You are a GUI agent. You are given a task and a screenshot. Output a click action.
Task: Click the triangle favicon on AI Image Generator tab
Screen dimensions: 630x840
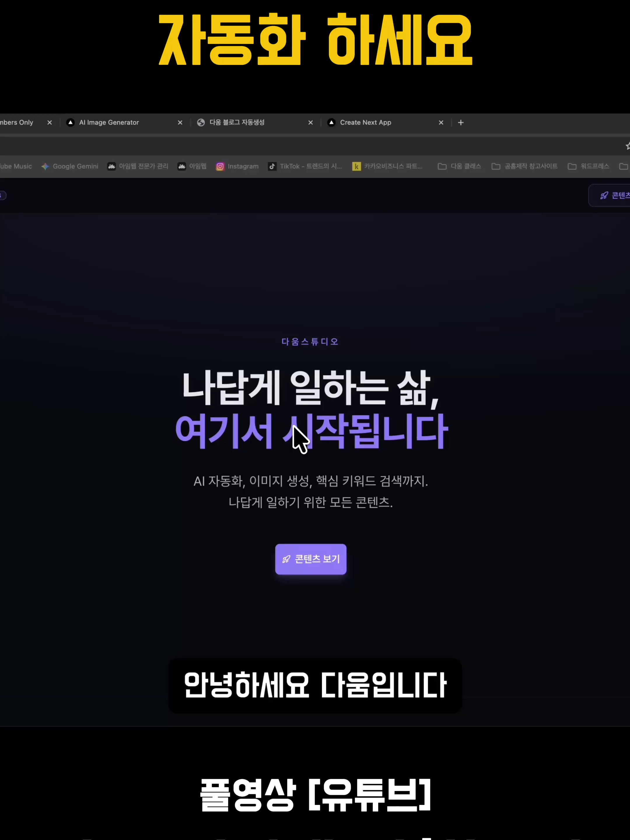point(70,122)
